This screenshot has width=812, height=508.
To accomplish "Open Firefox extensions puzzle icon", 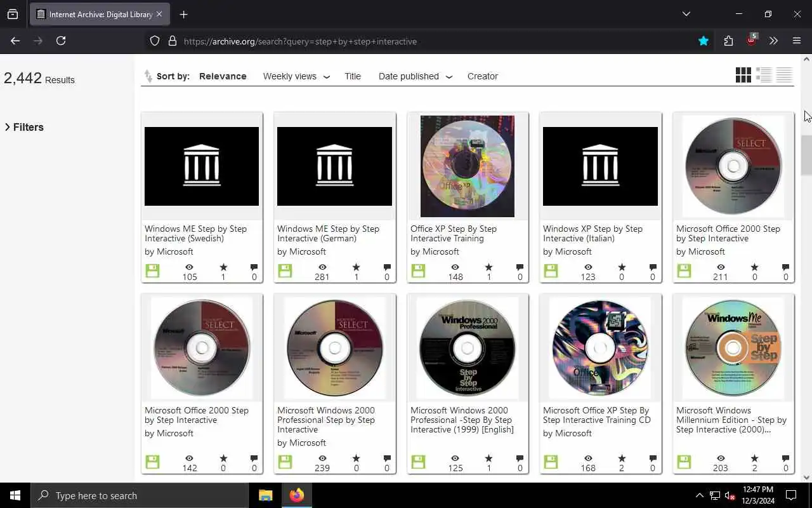I will 728,41.
